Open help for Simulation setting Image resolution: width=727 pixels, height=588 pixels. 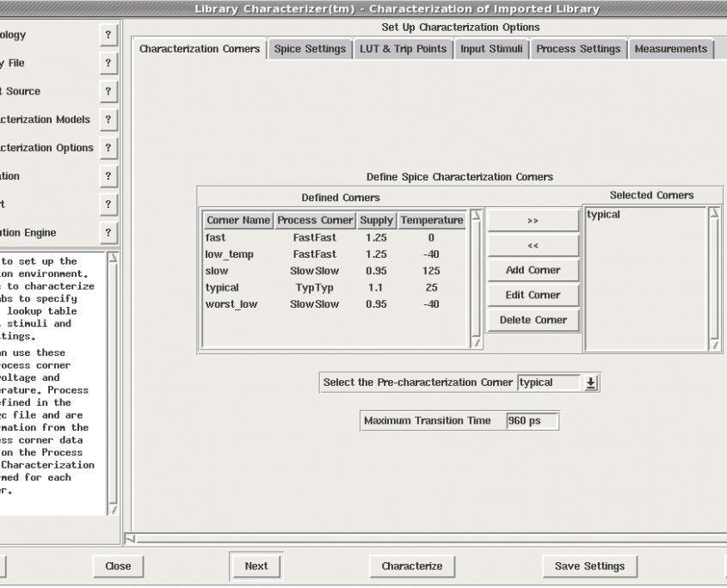coord(108,175)
